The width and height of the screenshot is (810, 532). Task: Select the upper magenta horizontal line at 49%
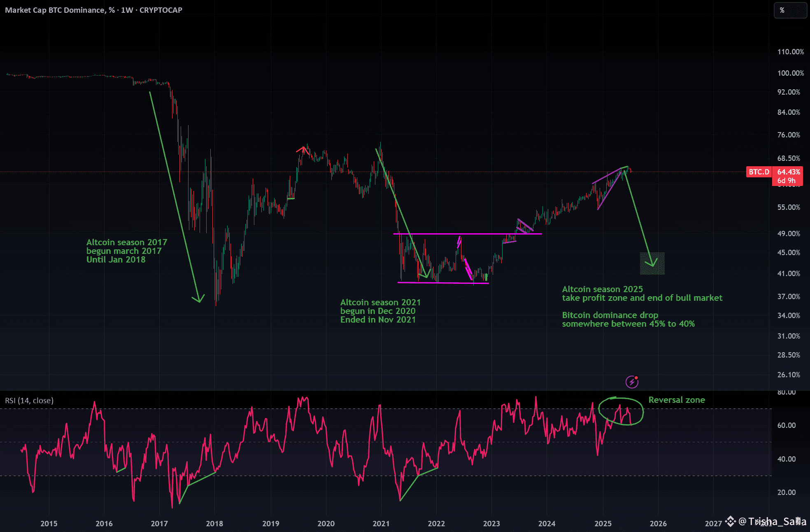[468, 234]
